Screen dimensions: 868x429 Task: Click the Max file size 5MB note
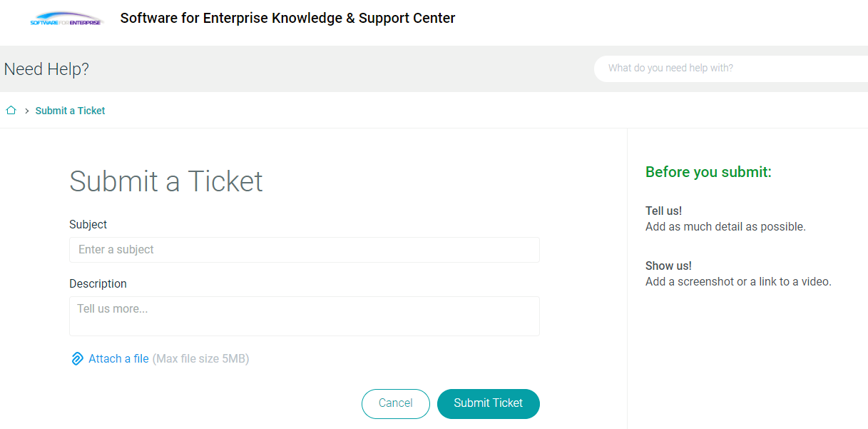pyautogui.click(x=200, y=359)
